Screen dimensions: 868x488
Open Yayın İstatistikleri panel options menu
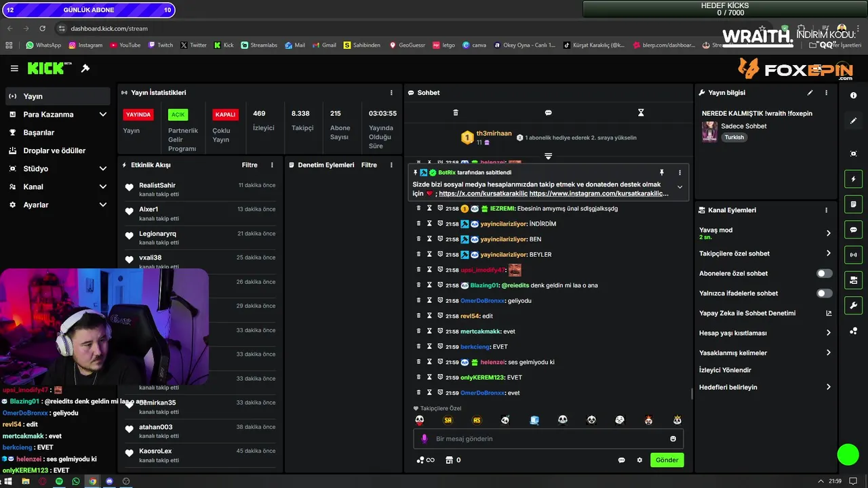(391, 93)
